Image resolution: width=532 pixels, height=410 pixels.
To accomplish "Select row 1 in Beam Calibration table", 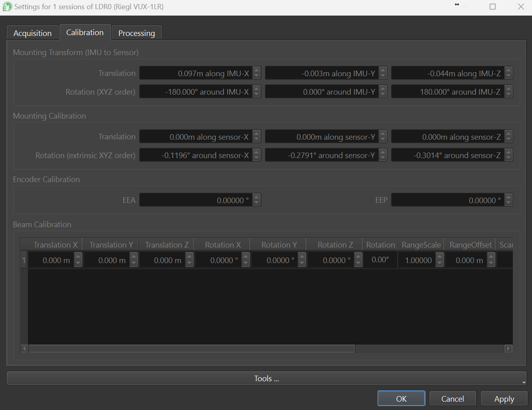I will coord(24,260).
